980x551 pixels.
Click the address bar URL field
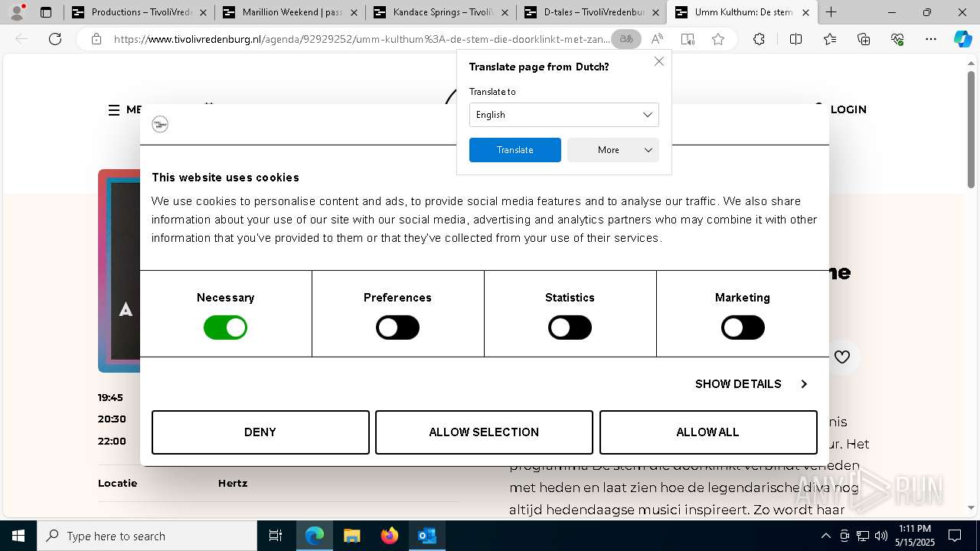click(x=361, y=39)
